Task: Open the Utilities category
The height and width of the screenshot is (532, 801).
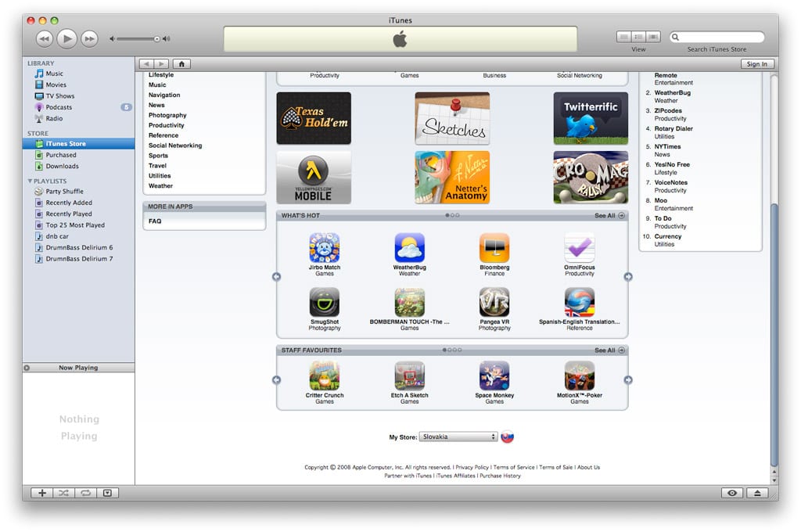Action: [160, 176]
